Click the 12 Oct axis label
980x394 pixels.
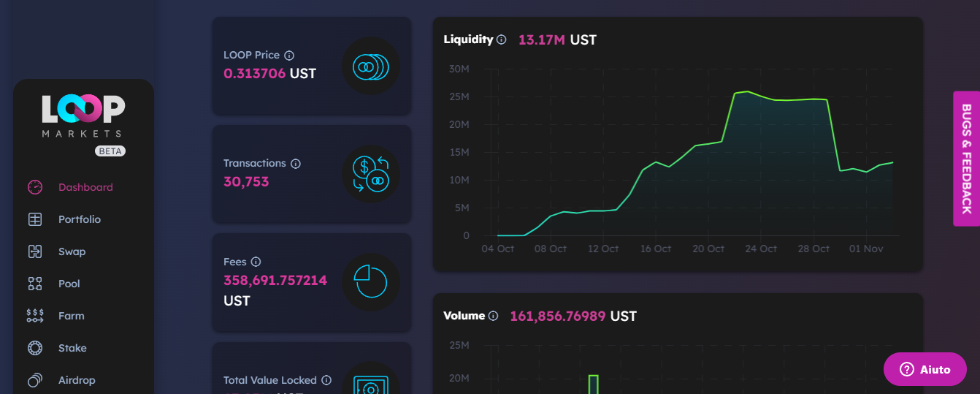coord(602,249)
